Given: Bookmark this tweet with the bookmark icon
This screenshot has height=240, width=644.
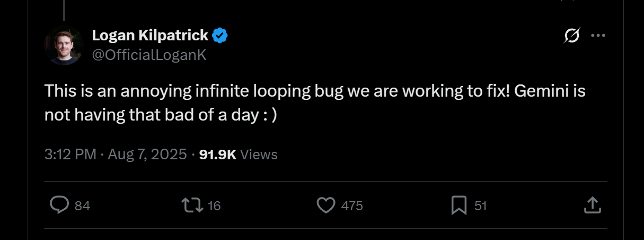Looking at the screenshot, I should [458, 205].
